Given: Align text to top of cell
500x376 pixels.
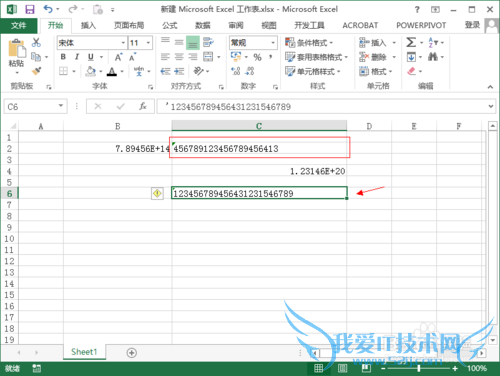Looking at the screenshot, I should tap(165, 42).
